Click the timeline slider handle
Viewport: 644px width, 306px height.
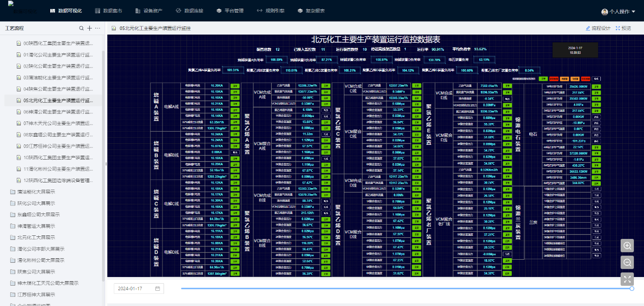coord(632,288)
